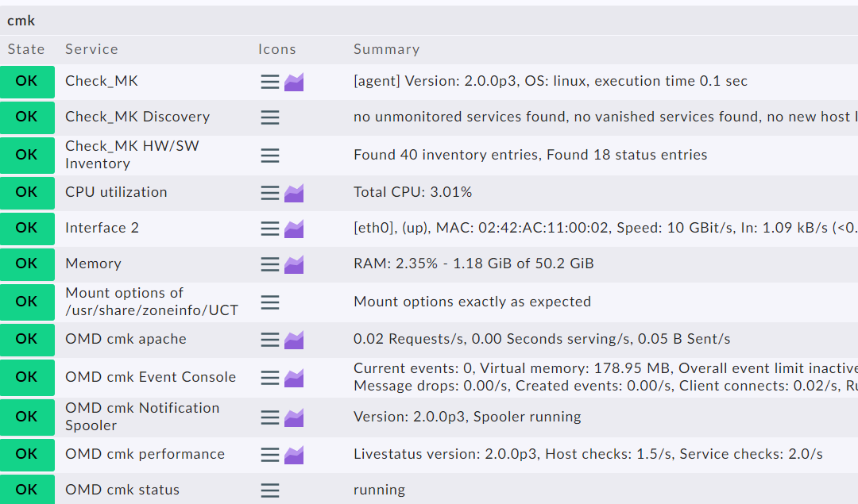Click OK state badge for Memory

27,264
